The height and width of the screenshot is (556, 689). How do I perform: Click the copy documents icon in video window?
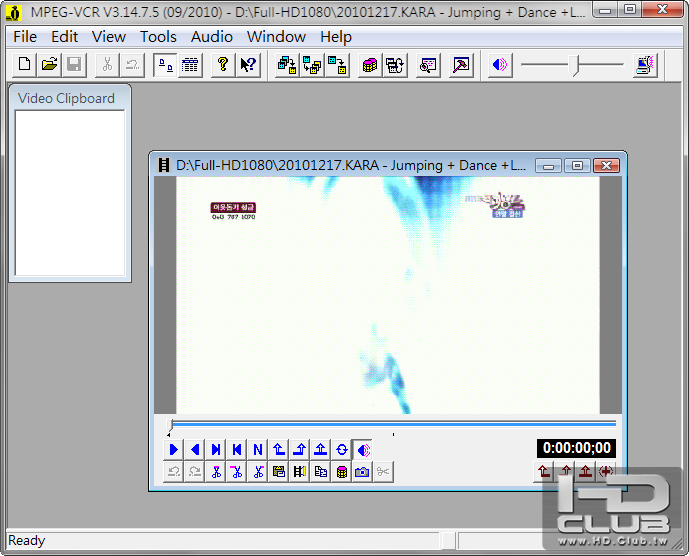[321, 472]
